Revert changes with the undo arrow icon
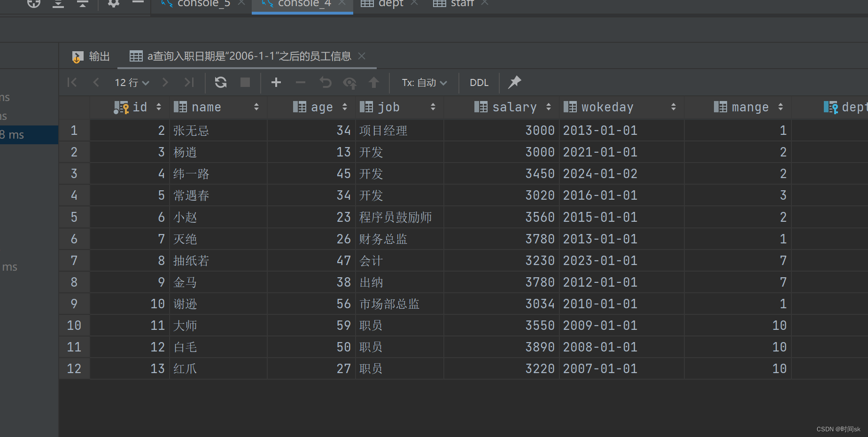Screen dimensions: 868x437 (325, 83)
